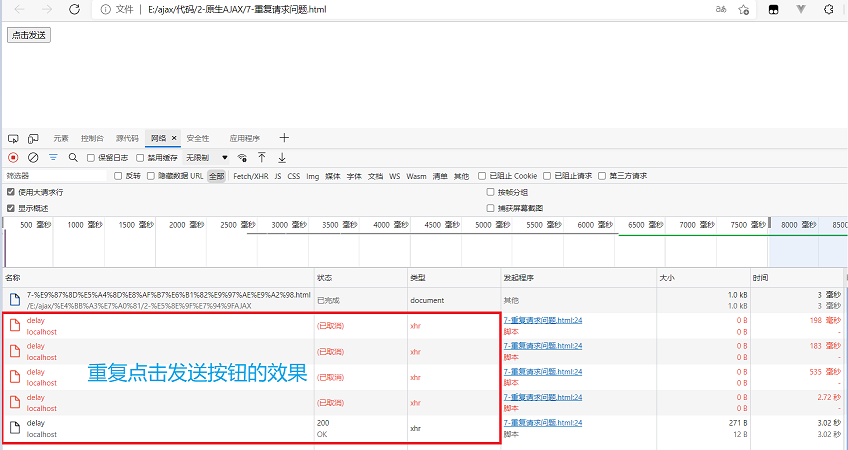Uncheck the 显示概述 checkbox
This screenshot has width=848, height=450.
(11, 208)
